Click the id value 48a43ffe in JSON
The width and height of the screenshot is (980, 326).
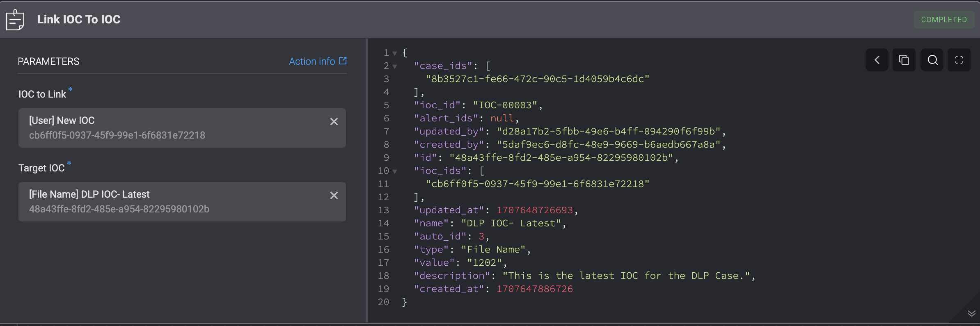[561, 157]
